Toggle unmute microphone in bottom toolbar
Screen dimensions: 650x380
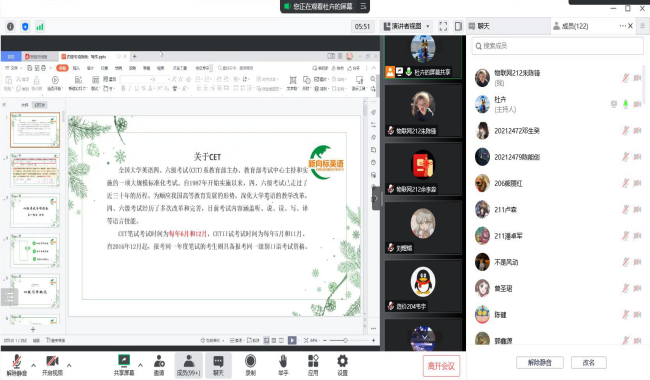pos(17,365)
